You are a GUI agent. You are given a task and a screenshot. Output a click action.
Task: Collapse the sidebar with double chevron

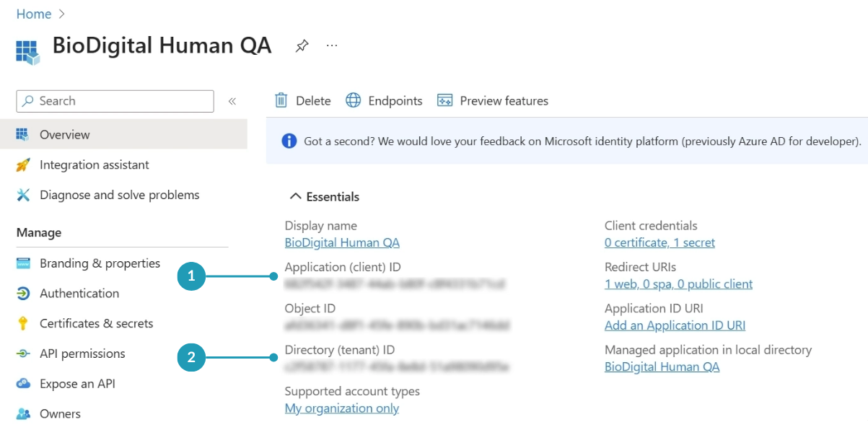(x=232, y=101)
